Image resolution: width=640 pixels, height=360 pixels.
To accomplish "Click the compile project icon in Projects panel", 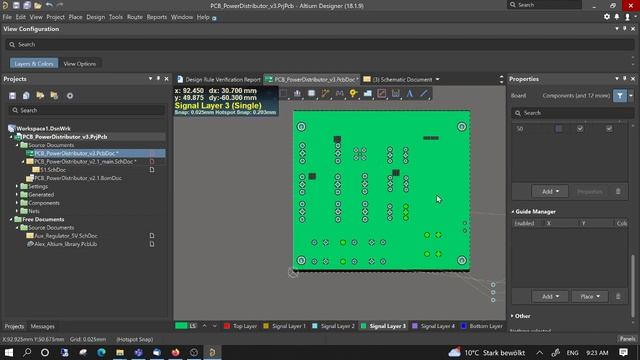I will [26, 96].
